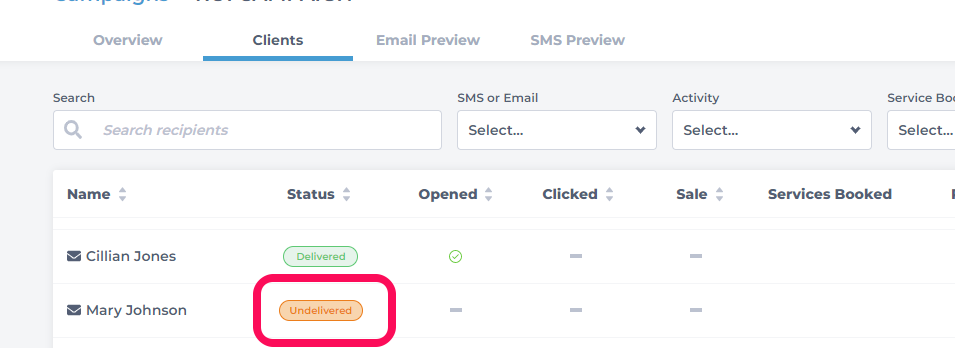
Task: Open the Activity filter dropdown
Action: pos(772,130)
